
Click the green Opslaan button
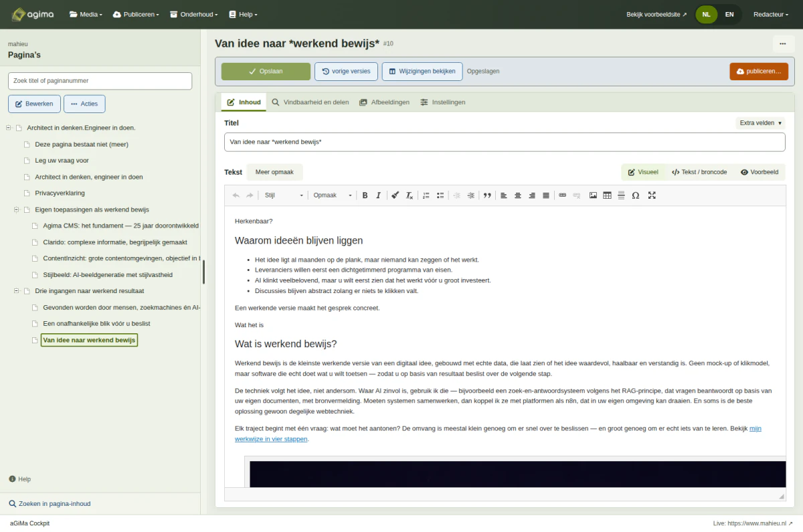tap(266, 72)
